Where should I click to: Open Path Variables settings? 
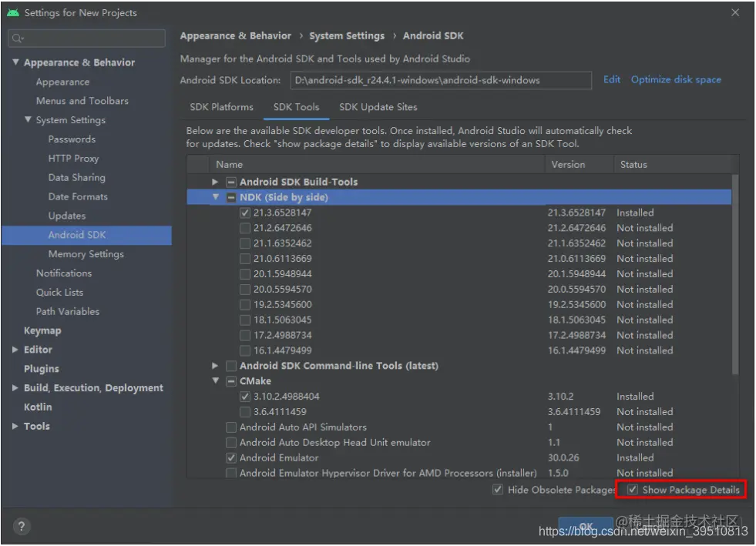click(68, 311)
